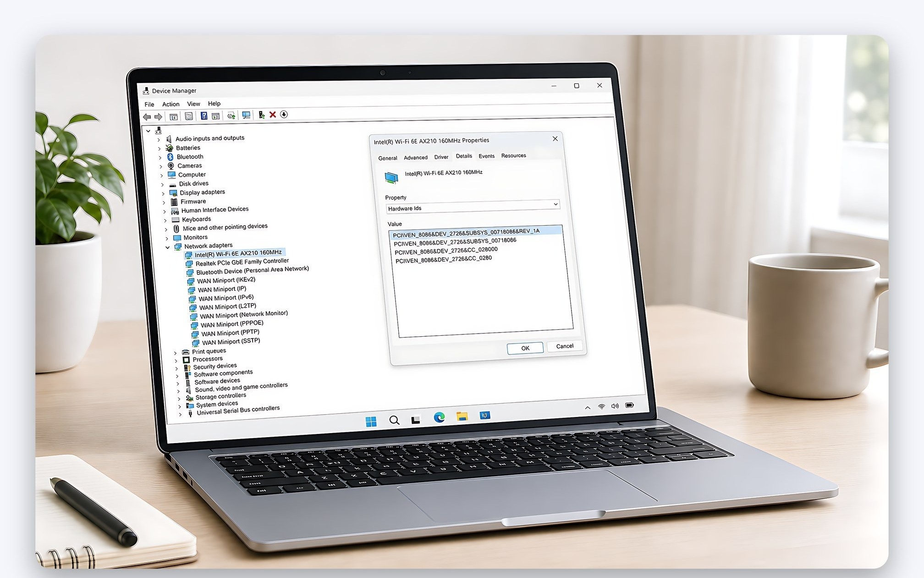Click the scan for hardware changes icon
Viewport: 924px width, 578px height.
click(x=231, y=116)
